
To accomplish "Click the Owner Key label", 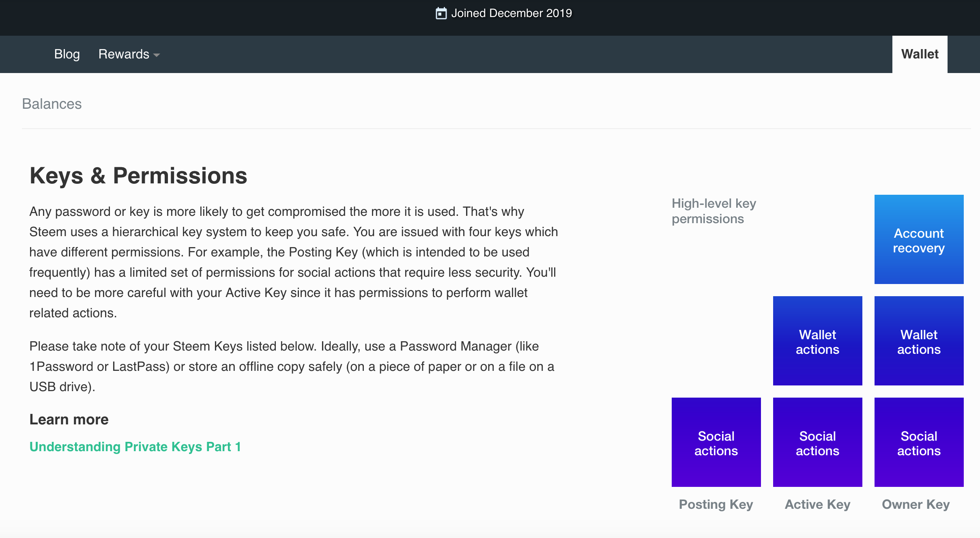I will pos(916,504).
